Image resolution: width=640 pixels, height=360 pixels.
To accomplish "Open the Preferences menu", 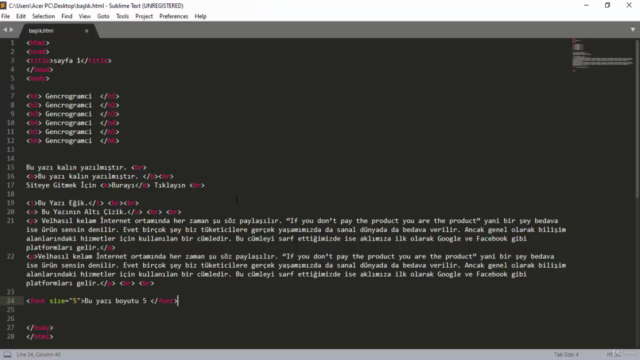I will (173, 16).
